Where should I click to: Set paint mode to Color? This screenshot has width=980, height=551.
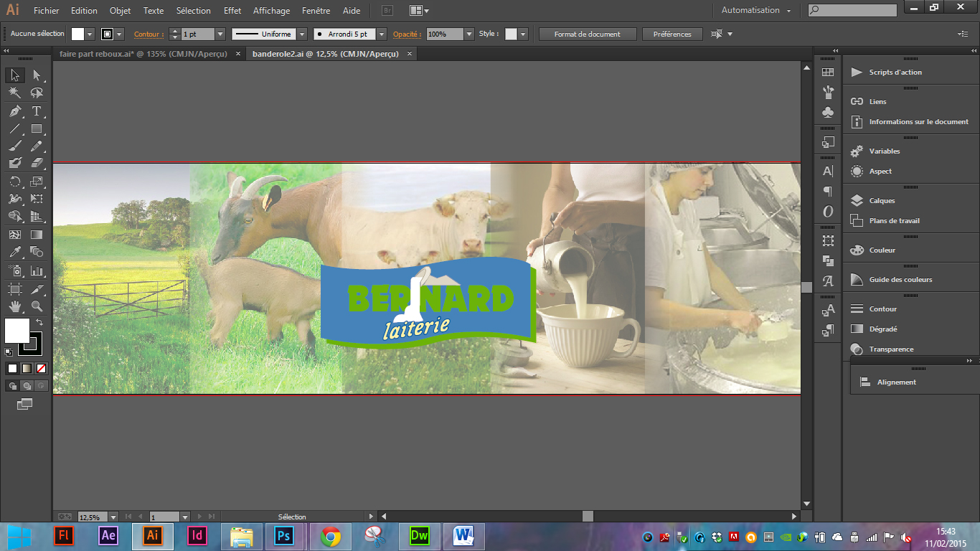tap(12, 369)
